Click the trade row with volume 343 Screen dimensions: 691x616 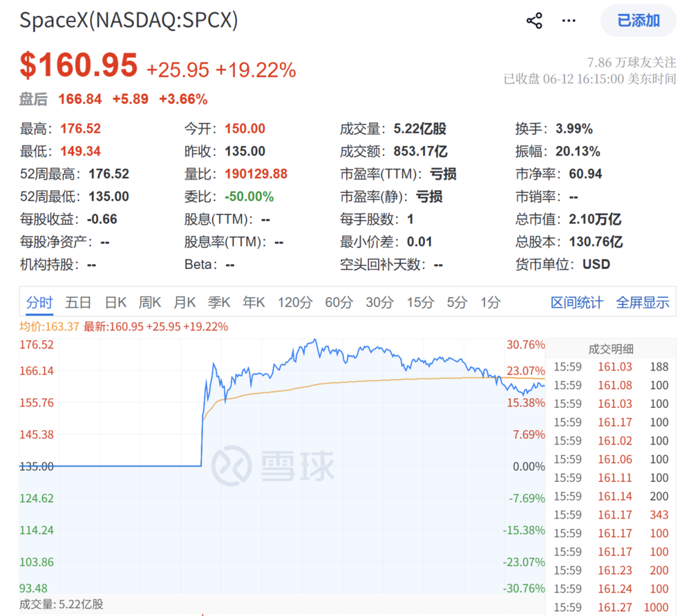tap(611, 515)
